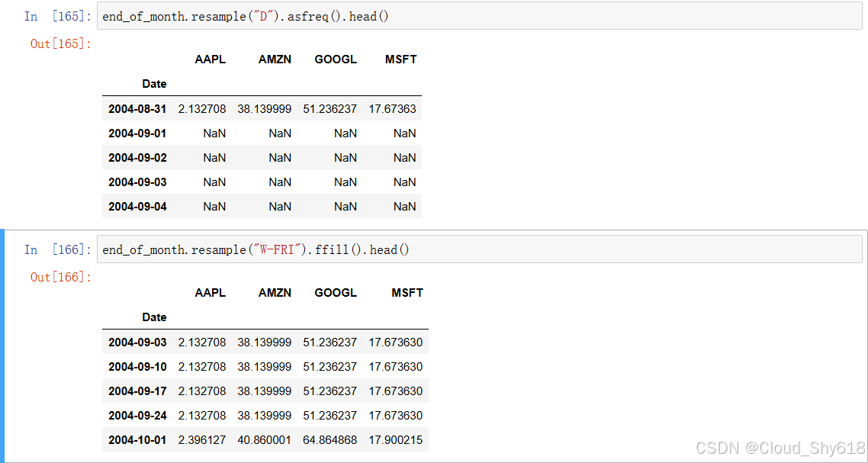868x463 pixels.
Task: Click Date index label in first table
Action: coord(154,84)
